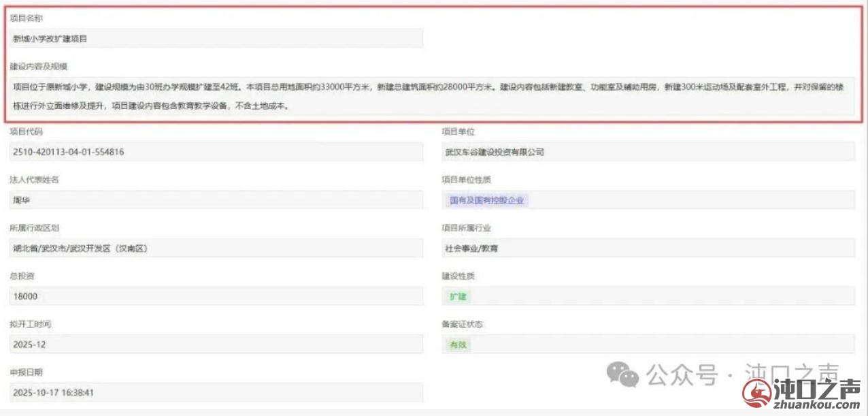Click the 法人代表姓名 field showing 周华

click(x=216, y=200)
